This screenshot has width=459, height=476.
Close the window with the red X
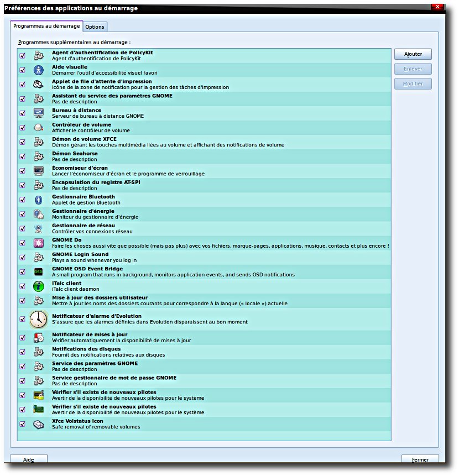pyautogui.click(x=437, y=7)
